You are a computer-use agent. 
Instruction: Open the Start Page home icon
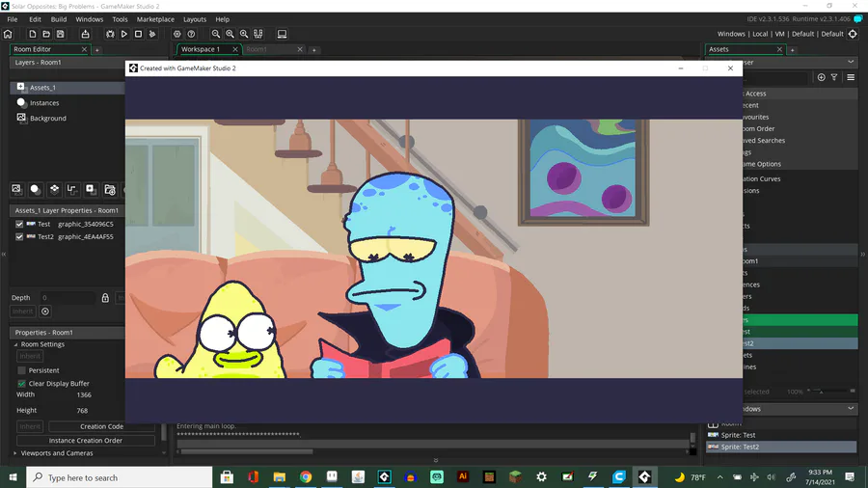point(8,34)
